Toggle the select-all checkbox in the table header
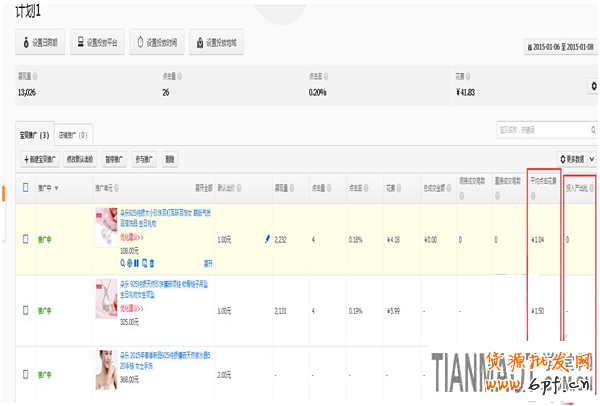 [26, 187]
